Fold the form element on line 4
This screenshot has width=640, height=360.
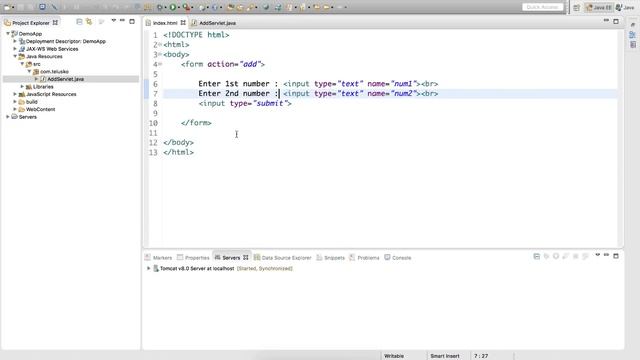(x=160, y=64)
